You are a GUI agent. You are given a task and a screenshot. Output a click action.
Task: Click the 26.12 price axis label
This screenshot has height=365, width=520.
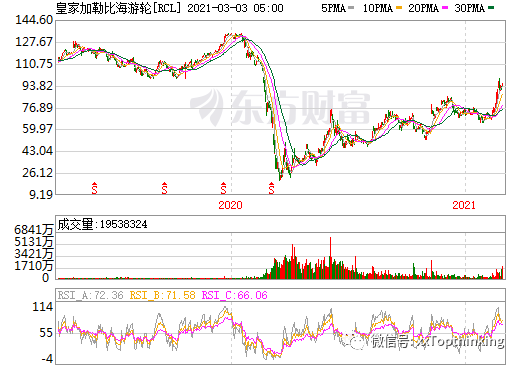click(x=37, y=173)
